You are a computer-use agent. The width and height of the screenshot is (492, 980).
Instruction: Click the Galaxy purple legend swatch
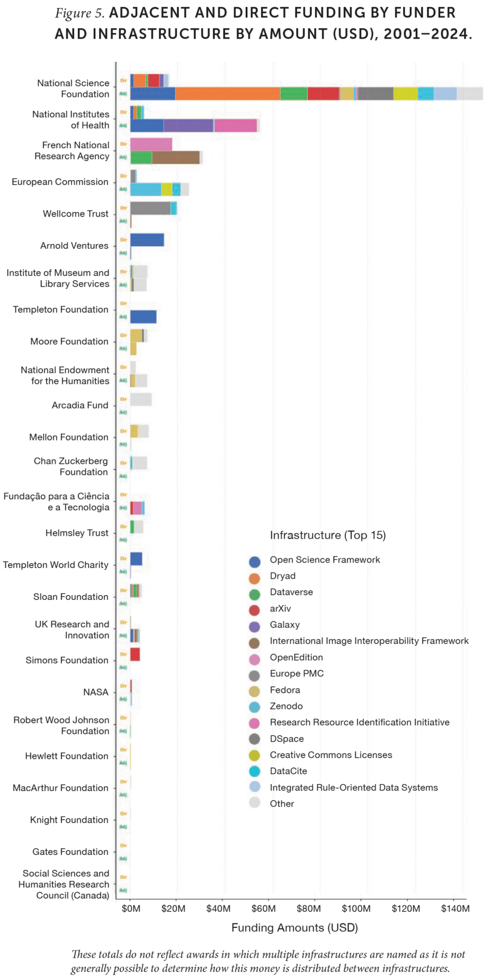[x=254, y=627]
